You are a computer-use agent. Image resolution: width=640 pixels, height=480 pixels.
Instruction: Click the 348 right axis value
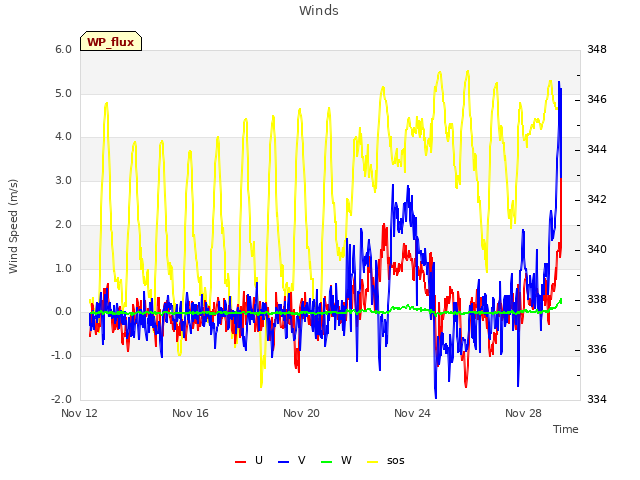pyautogui.click(x=597, y=49)
